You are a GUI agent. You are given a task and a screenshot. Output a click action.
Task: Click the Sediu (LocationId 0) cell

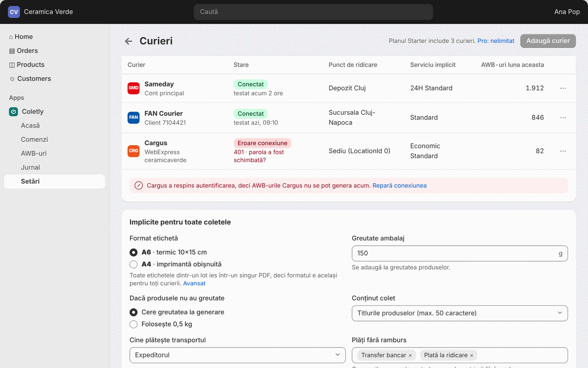coord(359,151)
